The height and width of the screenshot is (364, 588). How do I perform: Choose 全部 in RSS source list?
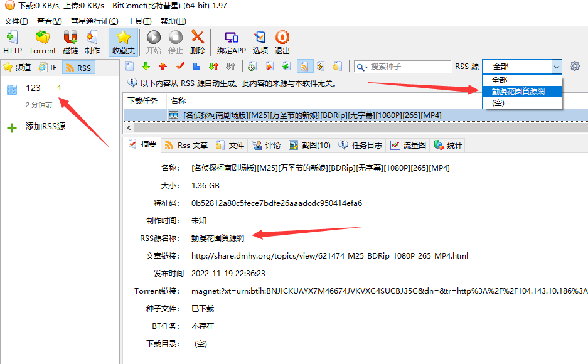(522, 80)
